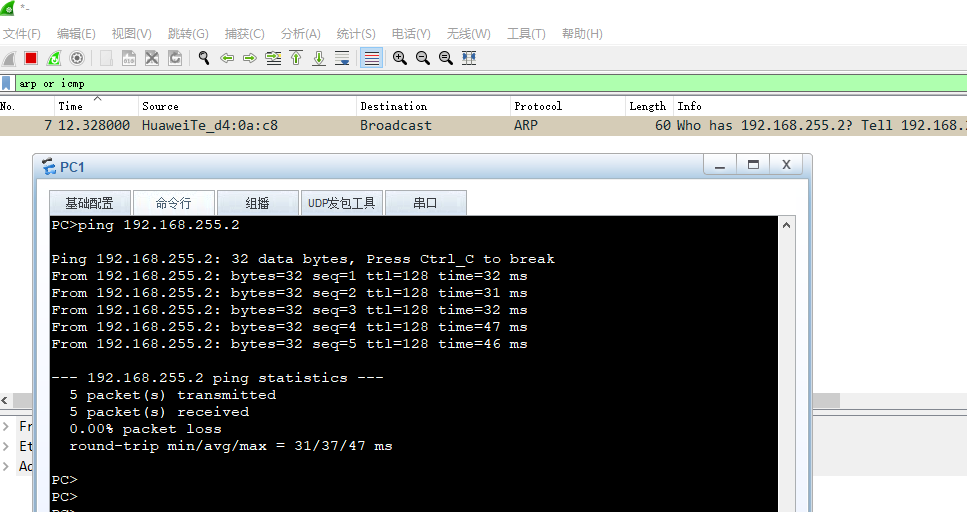Jump to the first packet

(296, 58)
